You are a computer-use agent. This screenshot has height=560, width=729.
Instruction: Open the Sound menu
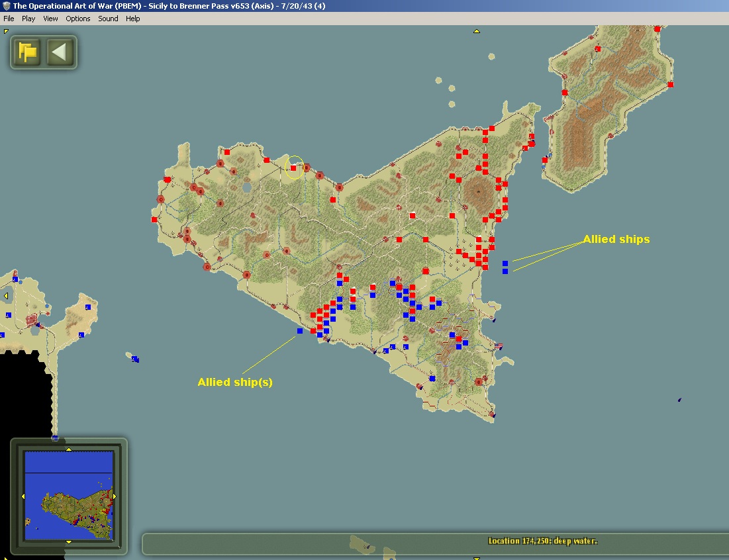[108, 19]
